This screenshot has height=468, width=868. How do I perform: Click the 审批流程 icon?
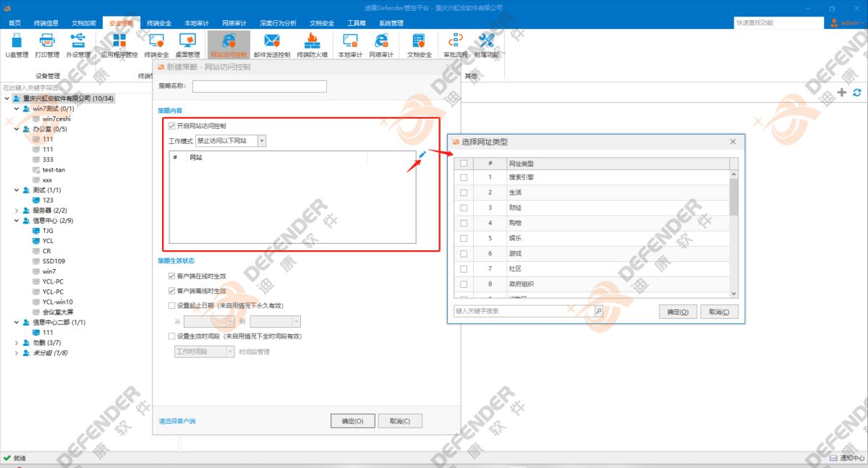pos(456,42)
